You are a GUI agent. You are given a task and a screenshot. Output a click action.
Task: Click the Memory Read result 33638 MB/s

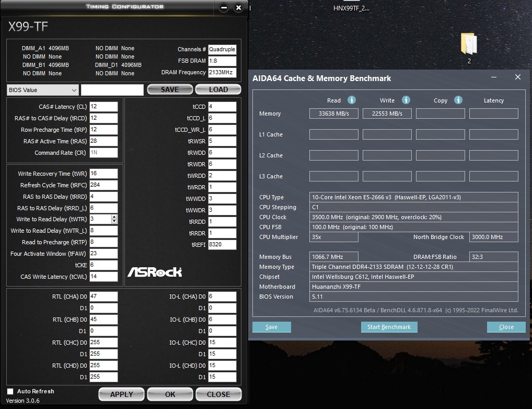[334, 113]
